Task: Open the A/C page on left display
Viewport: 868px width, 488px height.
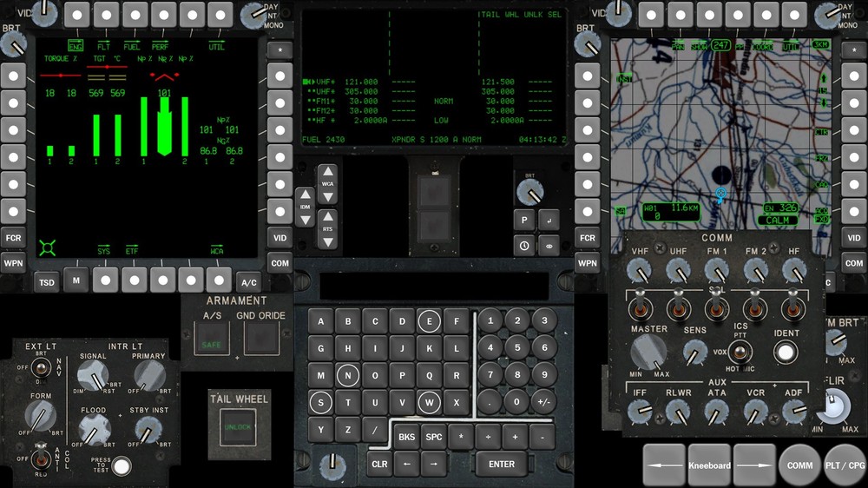Action: 248,282
